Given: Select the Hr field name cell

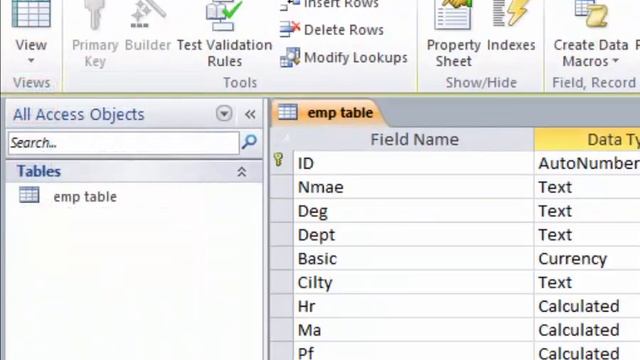Looking at the screenshot, I should click(x=414, y=306).
